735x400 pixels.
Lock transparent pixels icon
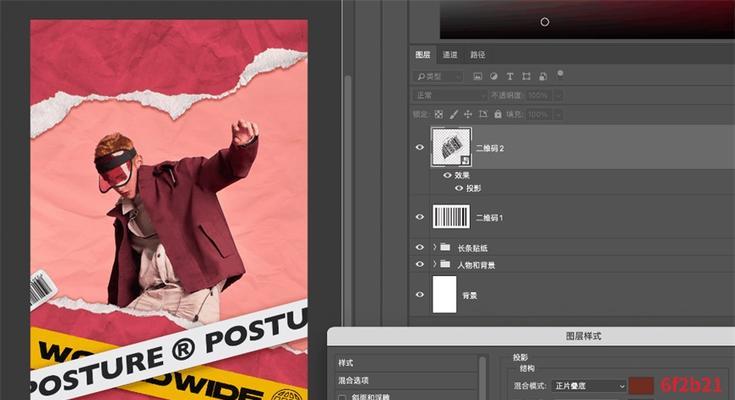click(x=439, y=114)
